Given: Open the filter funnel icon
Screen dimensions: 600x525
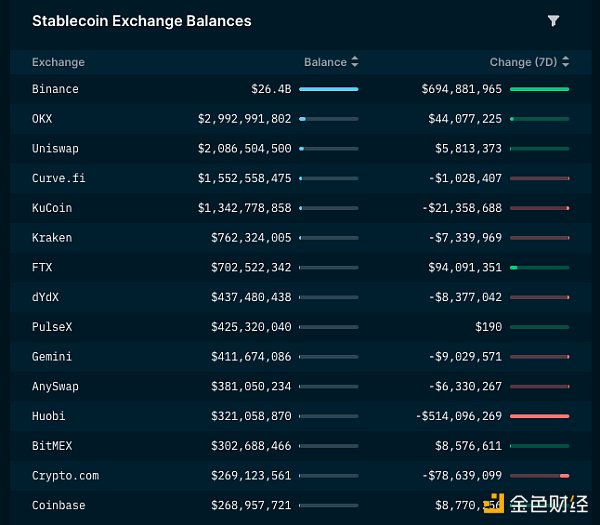Looking at the screenshot, I should click(x=553, y=21).
